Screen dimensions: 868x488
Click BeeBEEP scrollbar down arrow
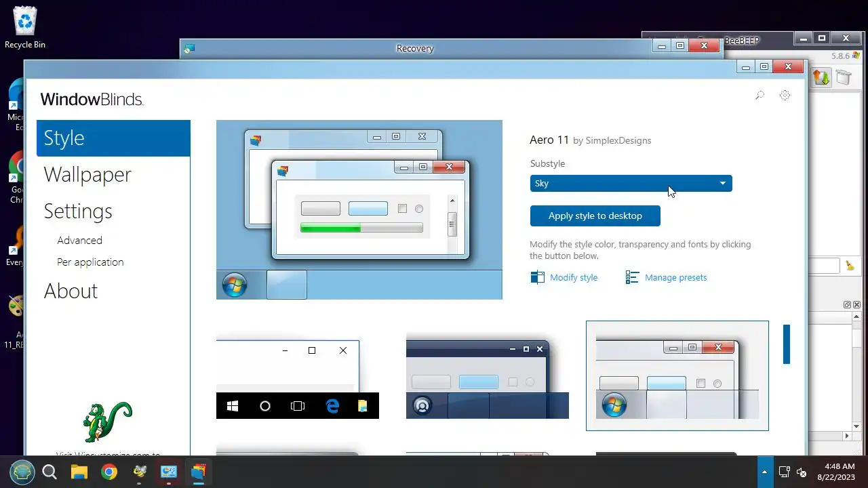coord(856,426)
